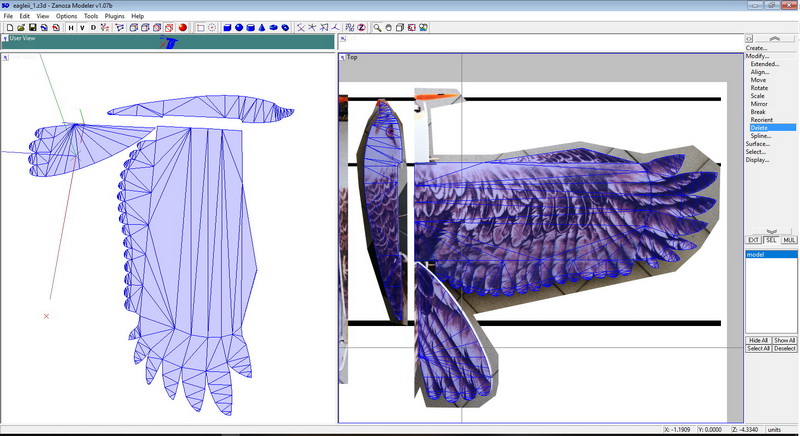Click the Open file folder icon
The width and height of the screenshot is (800, 436).
pyautogui.click(x=20, y=28)
